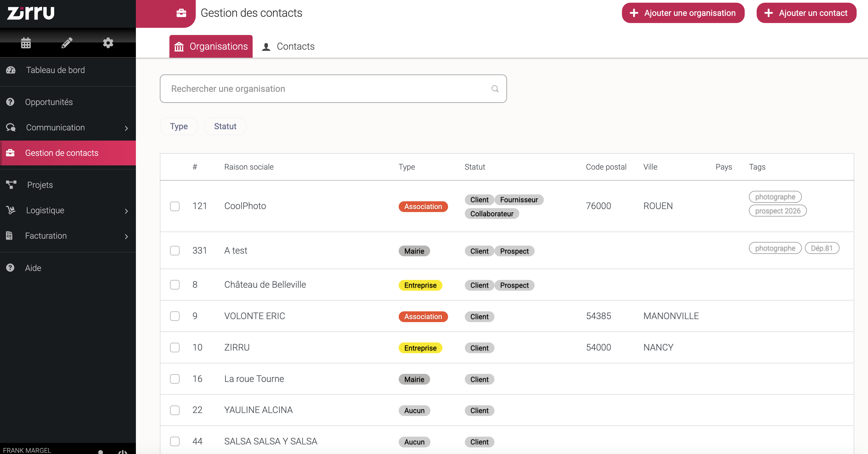Image resolution: width=868 pixels, height=454 pixels.
Task: Tick the checkbox for ZIRRU
Action: click(174, 347)
